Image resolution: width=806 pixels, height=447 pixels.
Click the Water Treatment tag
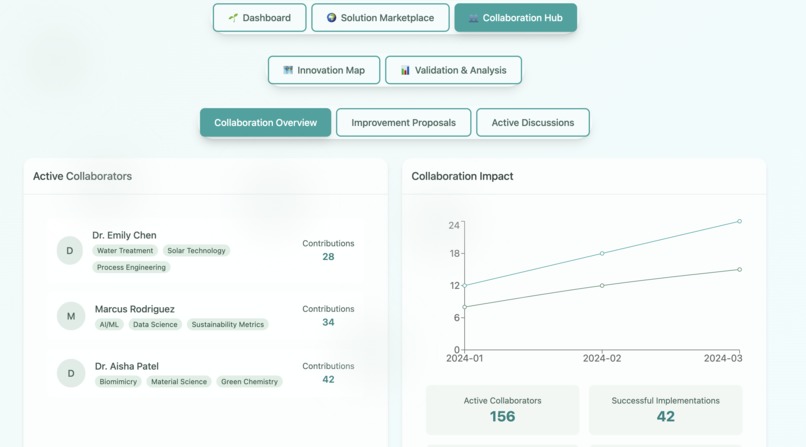coord(125,251)
